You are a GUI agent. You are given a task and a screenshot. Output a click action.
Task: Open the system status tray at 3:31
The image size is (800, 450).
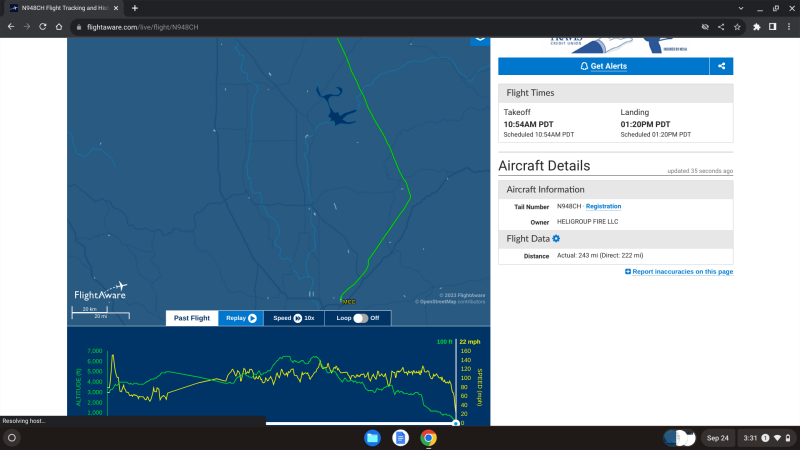pyautogui.click(x=767, y=438)
